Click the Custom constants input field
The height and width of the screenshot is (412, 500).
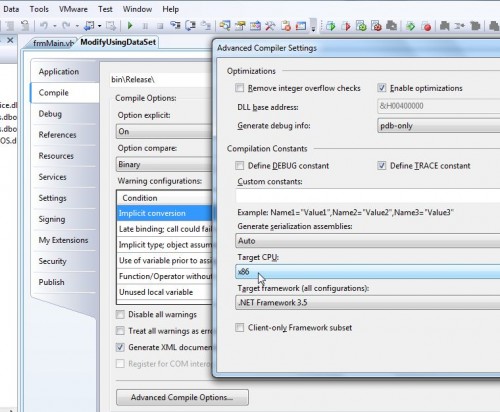[368, 196]
